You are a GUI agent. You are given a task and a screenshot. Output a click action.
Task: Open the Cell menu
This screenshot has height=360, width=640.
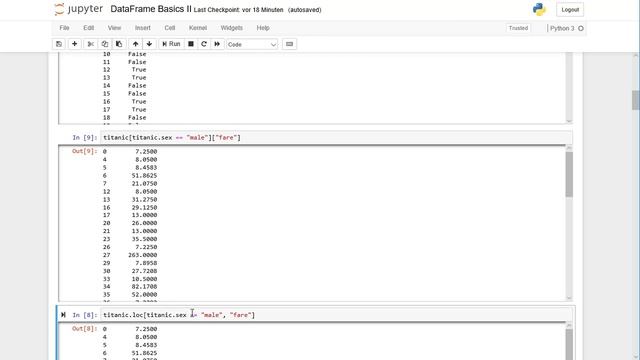(x=170, y=28)
